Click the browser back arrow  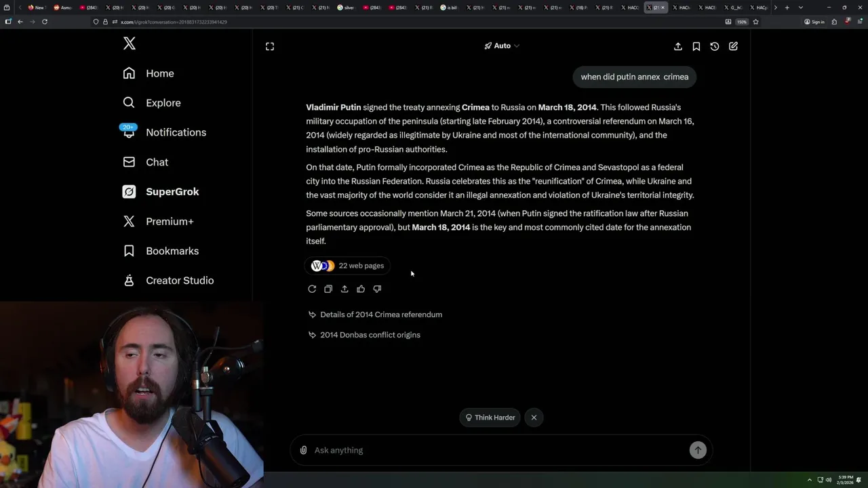pos(20,22)
